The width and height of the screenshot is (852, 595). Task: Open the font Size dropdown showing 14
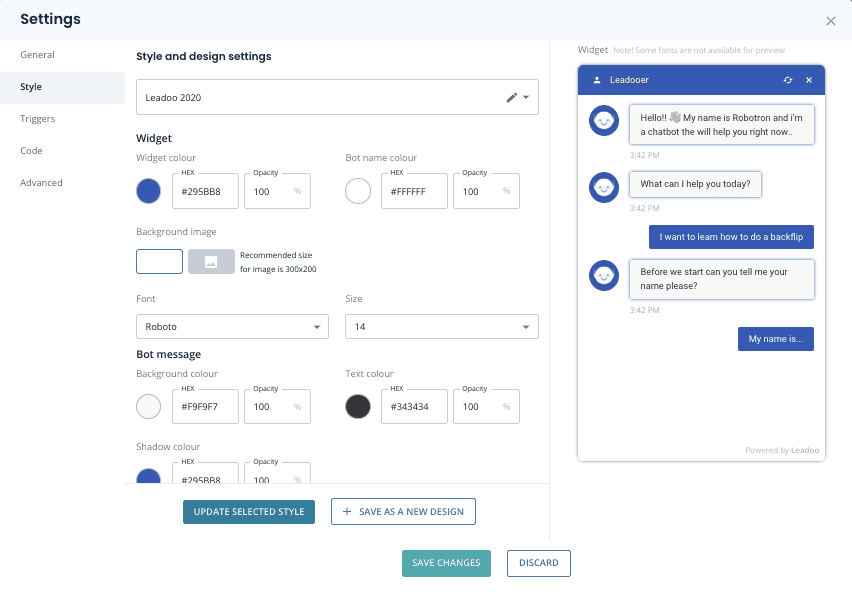coord(441,327)
